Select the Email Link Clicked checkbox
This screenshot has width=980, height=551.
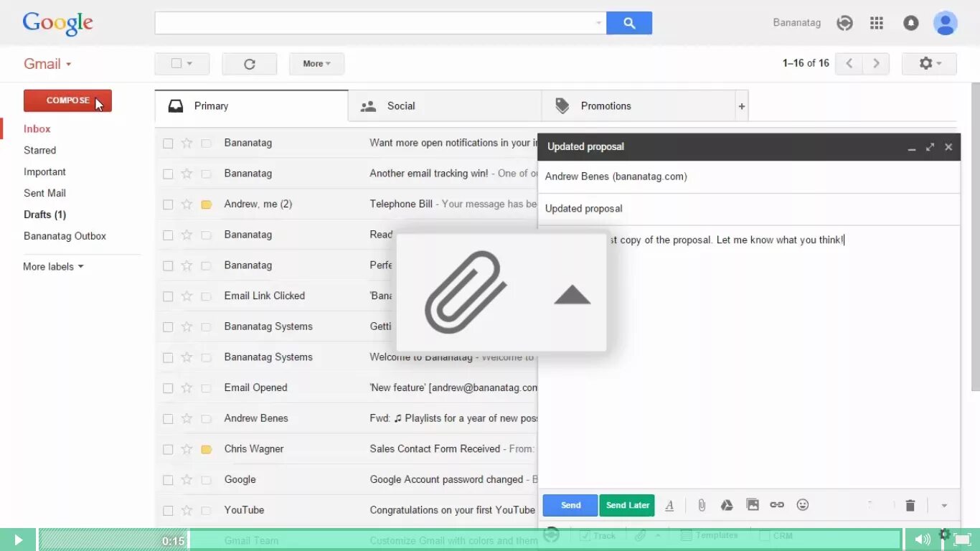coord(168,296)
